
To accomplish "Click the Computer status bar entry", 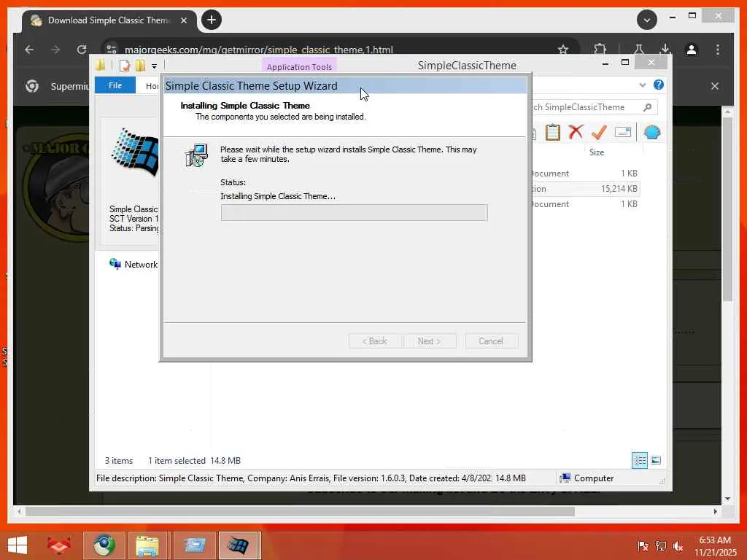I will click(587, 478).
